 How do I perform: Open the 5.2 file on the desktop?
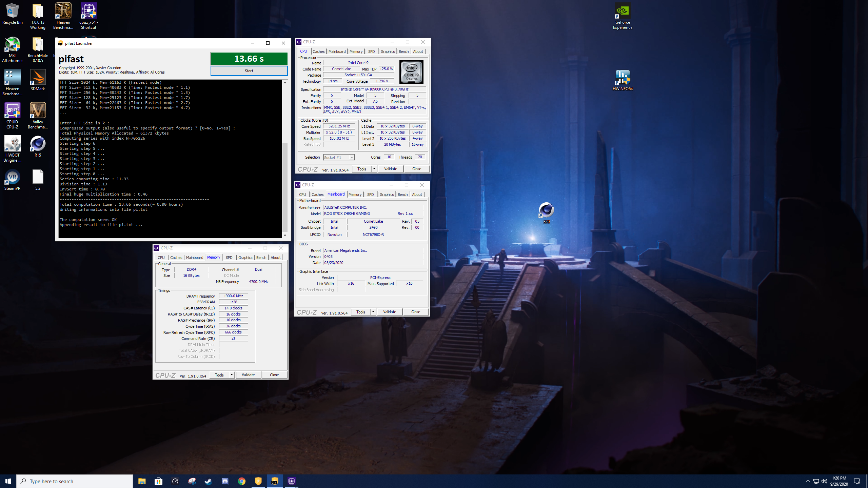point(38,180)
